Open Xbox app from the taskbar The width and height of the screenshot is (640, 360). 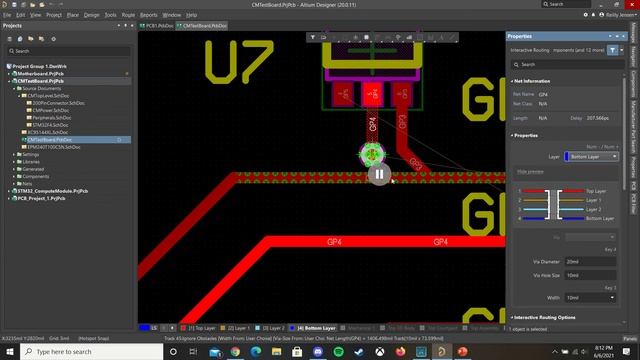380,351
